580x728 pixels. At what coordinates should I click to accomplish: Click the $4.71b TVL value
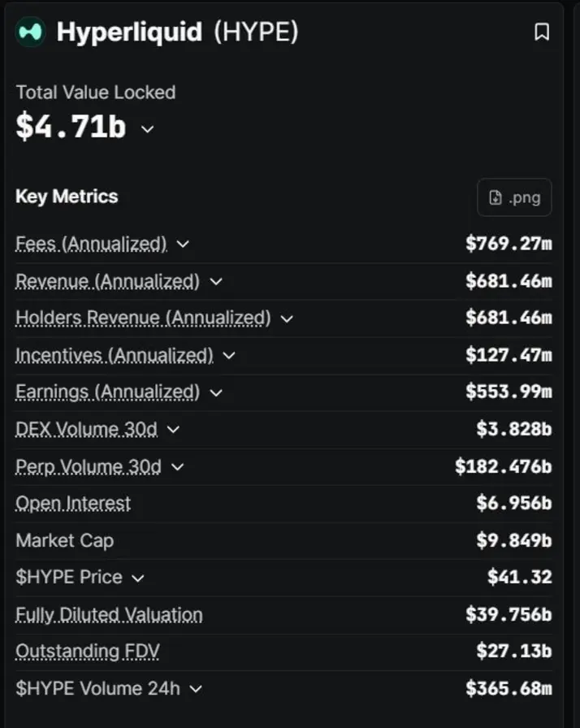tap(71, 126)
